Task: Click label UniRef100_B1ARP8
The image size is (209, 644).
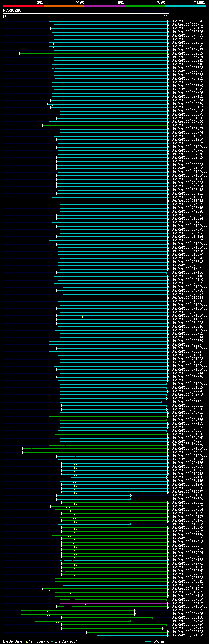Action: tap(187, 524)
